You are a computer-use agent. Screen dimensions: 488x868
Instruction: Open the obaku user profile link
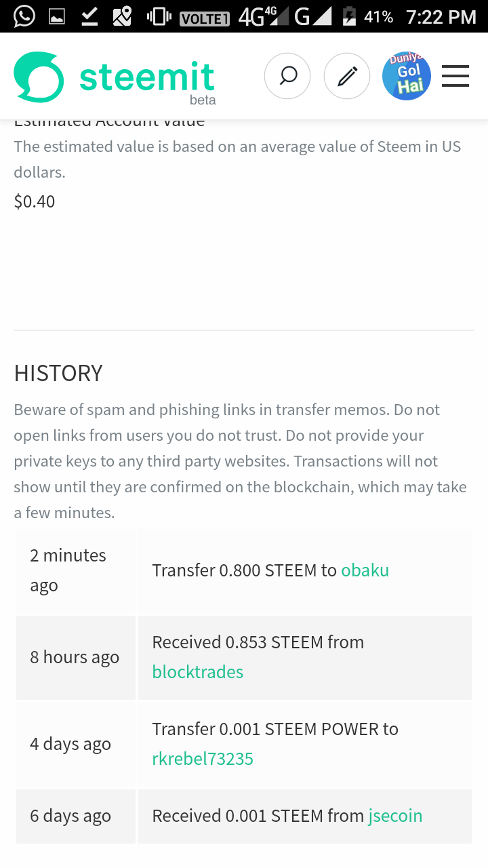point(365,570)
